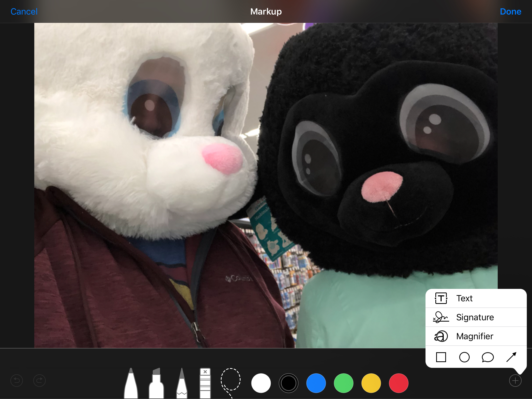Choose the white color swatch

coord(261,383)
